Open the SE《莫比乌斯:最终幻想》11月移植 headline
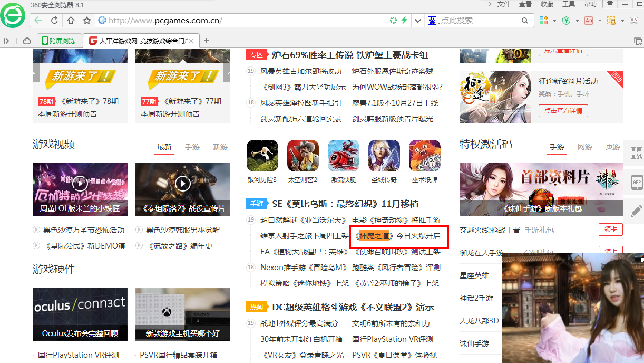 point(345,204)
